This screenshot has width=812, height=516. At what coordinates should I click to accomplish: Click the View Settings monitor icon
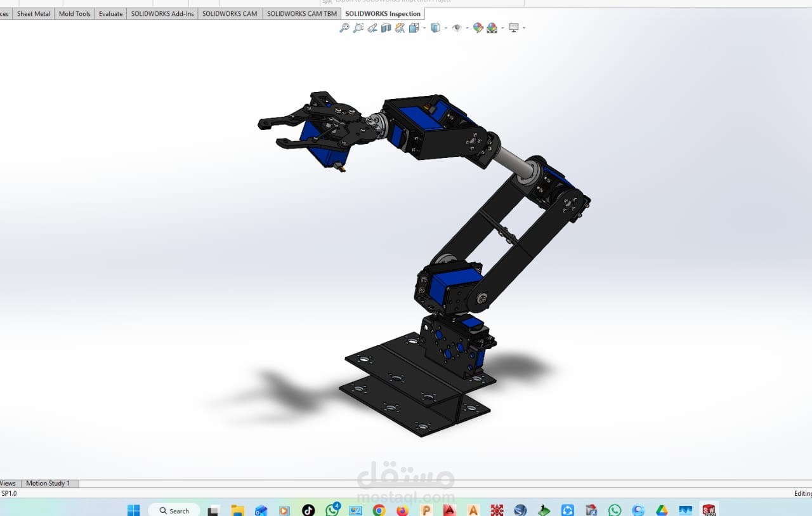point(514,28)
